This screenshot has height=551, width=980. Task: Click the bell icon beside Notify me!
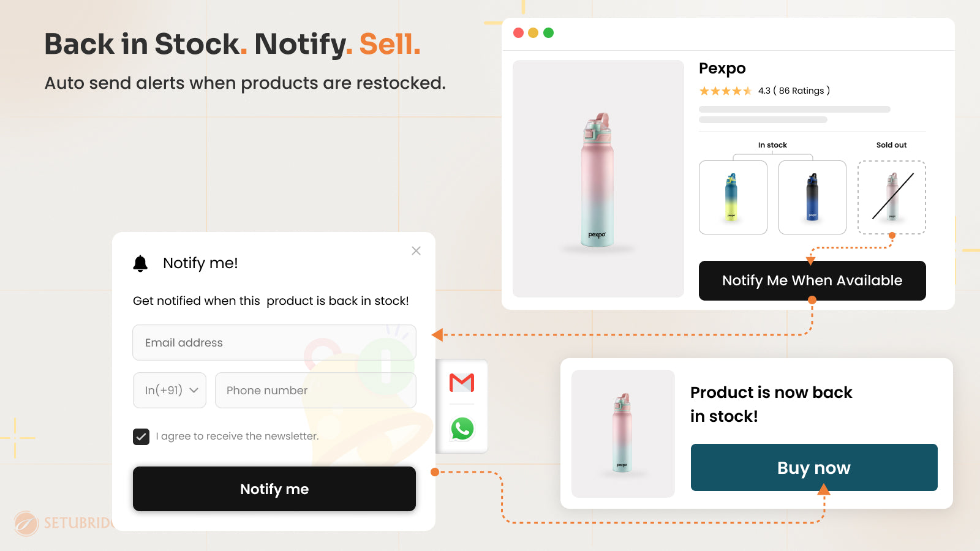(140, 263)
